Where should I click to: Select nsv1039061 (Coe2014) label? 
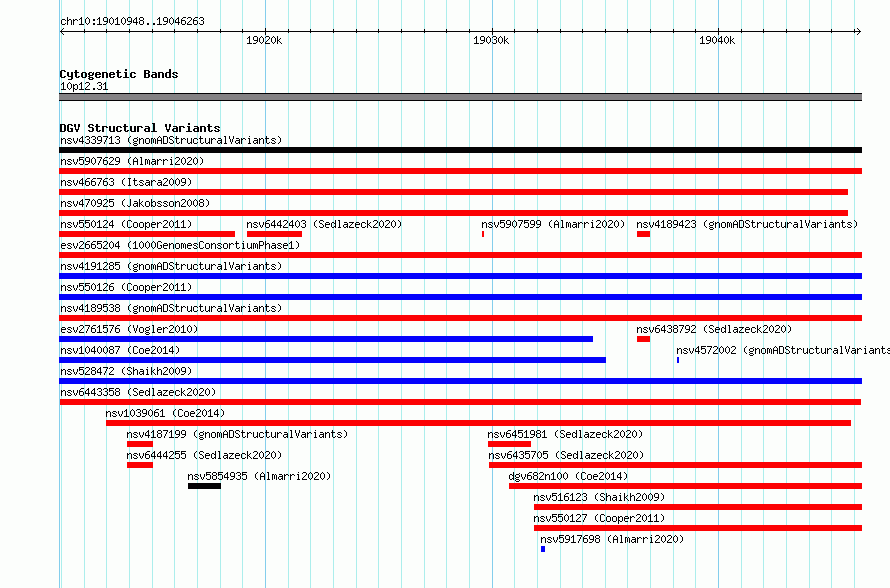165,413
